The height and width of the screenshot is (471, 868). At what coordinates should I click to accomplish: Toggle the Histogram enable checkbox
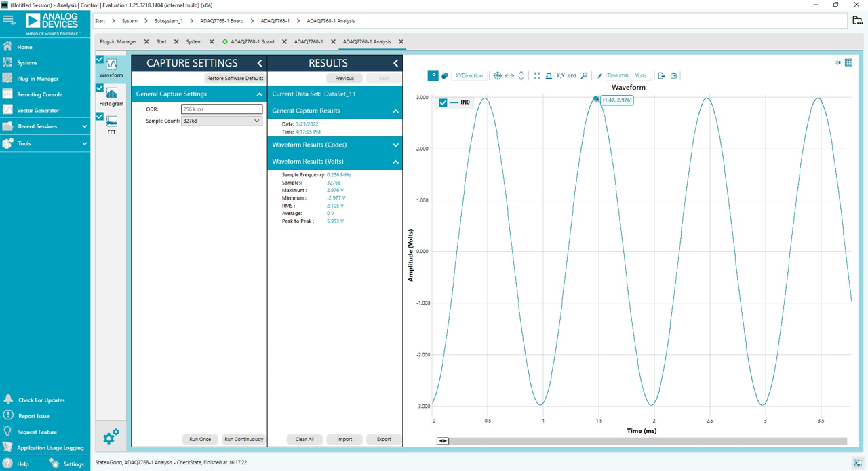click(98, 88)
